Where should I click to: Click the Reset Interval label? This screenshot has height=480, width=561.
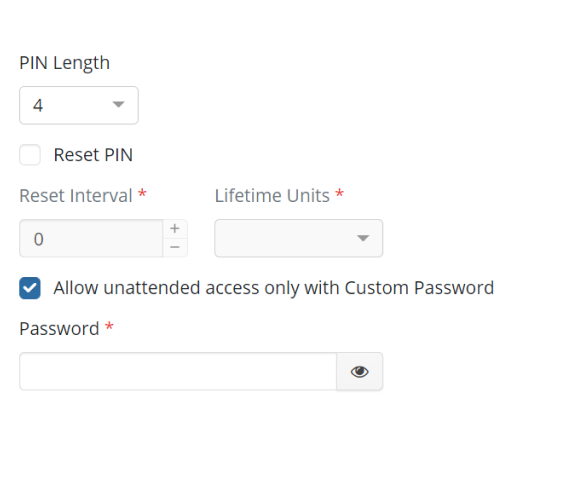pyautogui.click(x=76, y=196)
